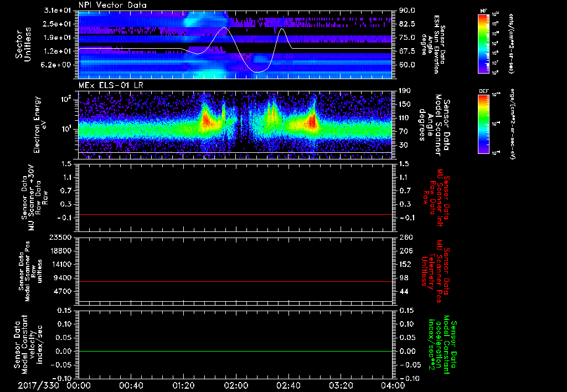Click the 'Electron Energy eV' axis title
This screenshot has width=567, height=392.
(40, 125)
